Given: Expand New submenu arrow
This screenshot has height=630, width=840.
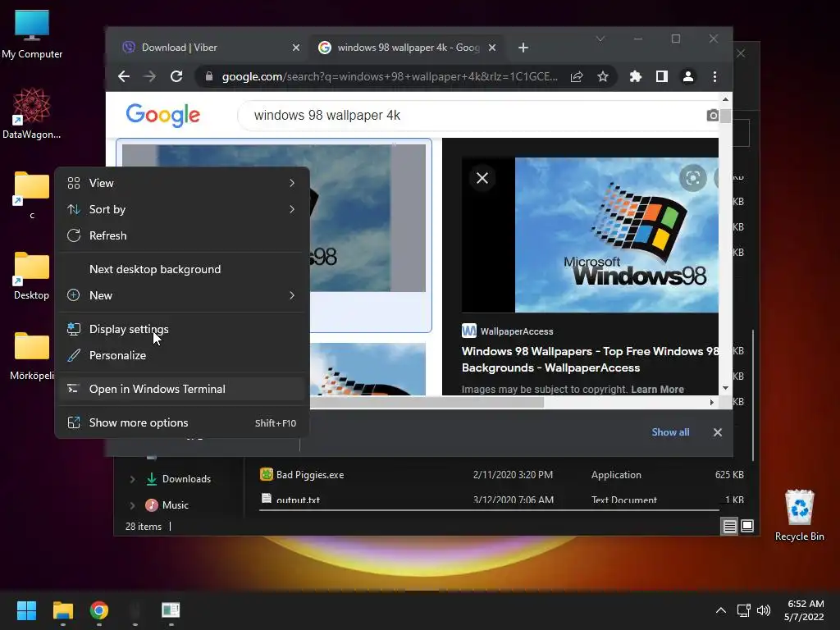Looking at the screenshot, I should [x=292, y=295].
